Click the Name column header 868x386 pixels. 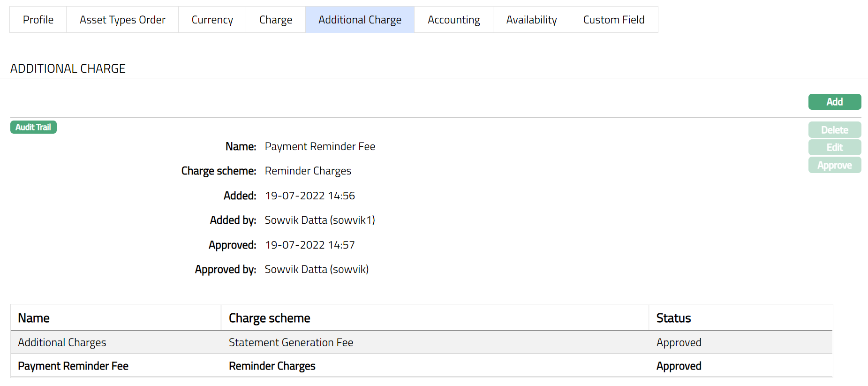[x=34, y=318]
